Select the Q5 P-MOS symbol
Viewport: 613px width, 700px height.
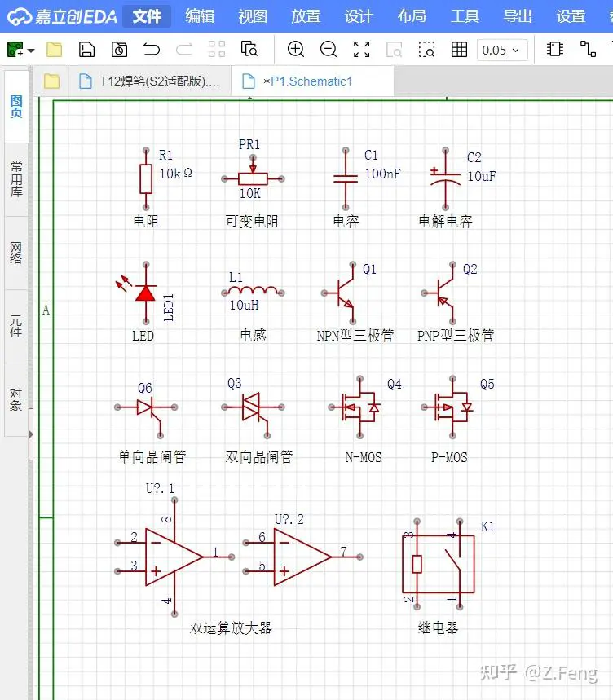click(x=448, y=407)
